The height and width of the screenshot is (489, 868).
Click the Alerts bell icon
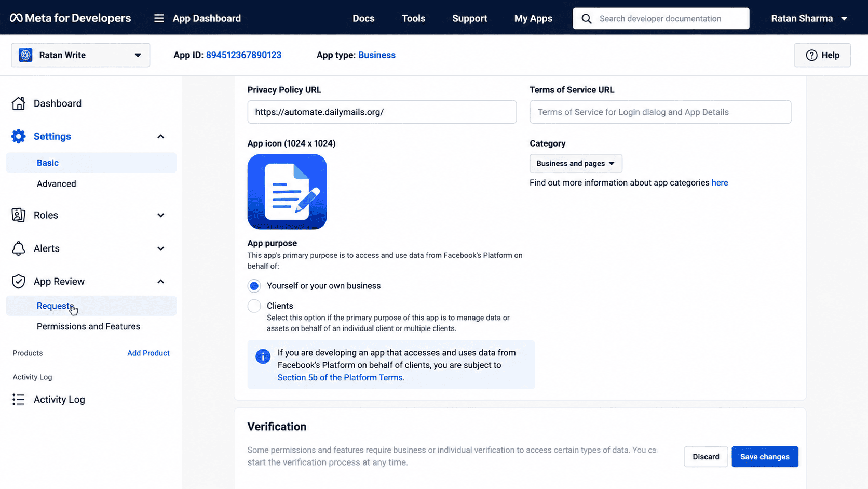tap(19, 248)
